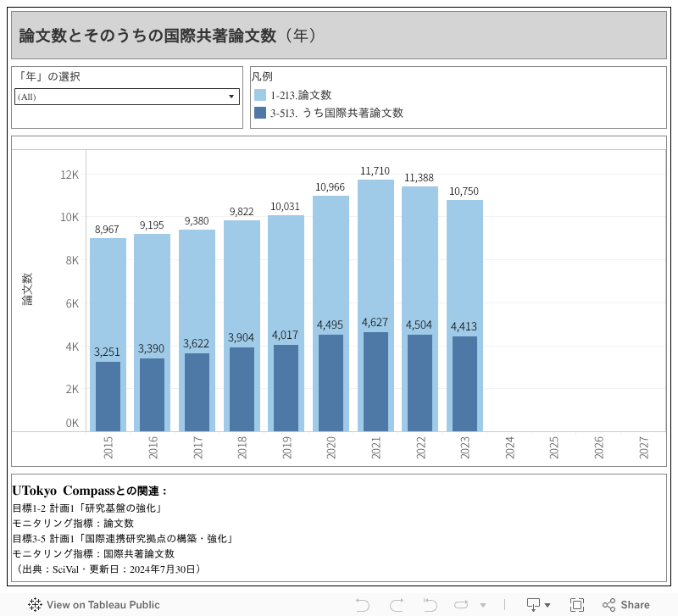
Task: Expand the refresh options dropdown arrow
Action: [483, 606]
